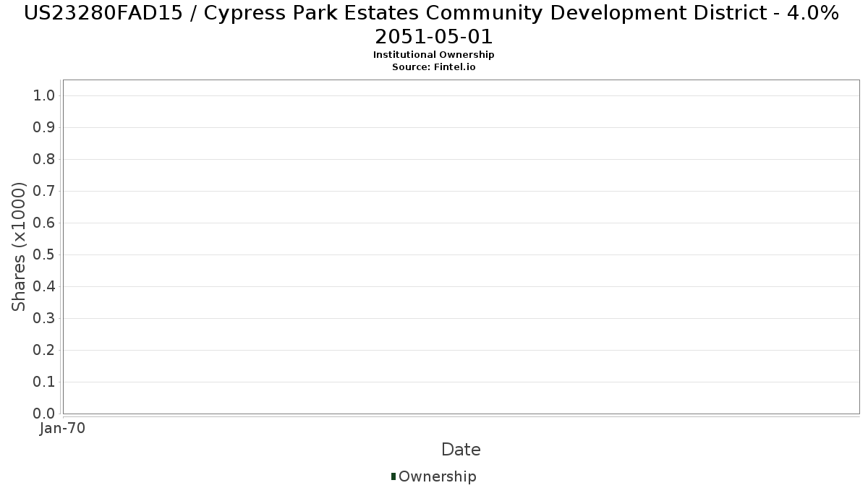Select the 0.9 y-axis tick label
Viewport: 868px width, 488px height.
point(44,128)
